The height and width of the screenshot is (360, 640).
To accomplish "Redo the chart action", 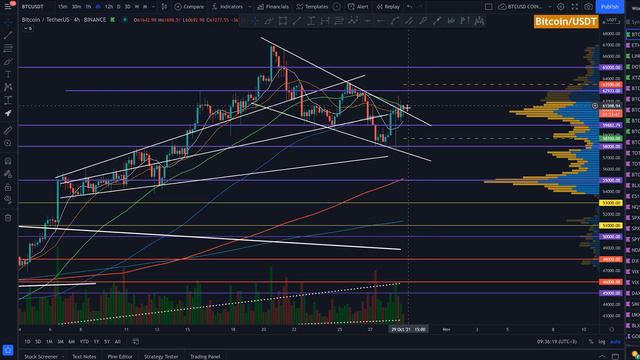I will tap(420, 7).
